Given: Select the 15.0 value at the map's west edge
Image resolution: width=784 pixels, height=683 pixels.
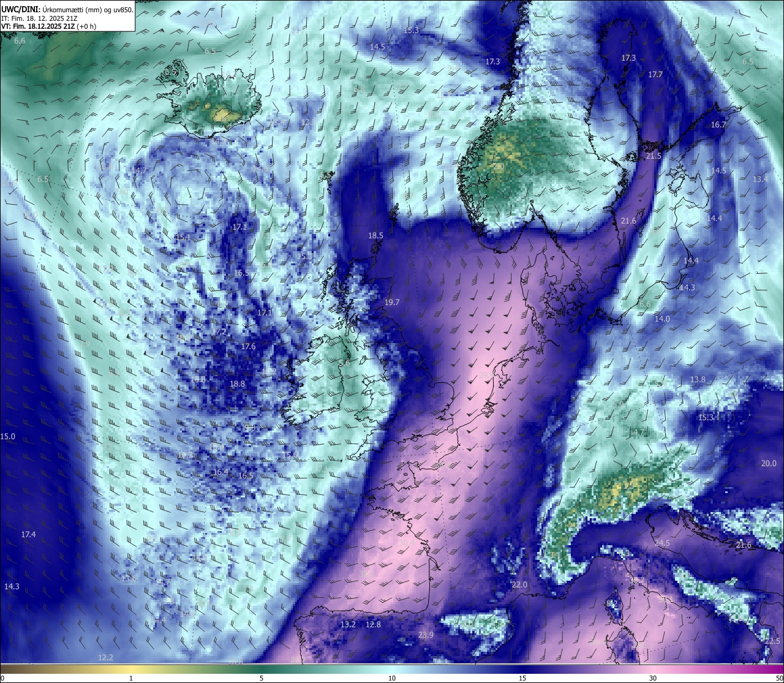Looking at the screenshot, I should (7, 437).
